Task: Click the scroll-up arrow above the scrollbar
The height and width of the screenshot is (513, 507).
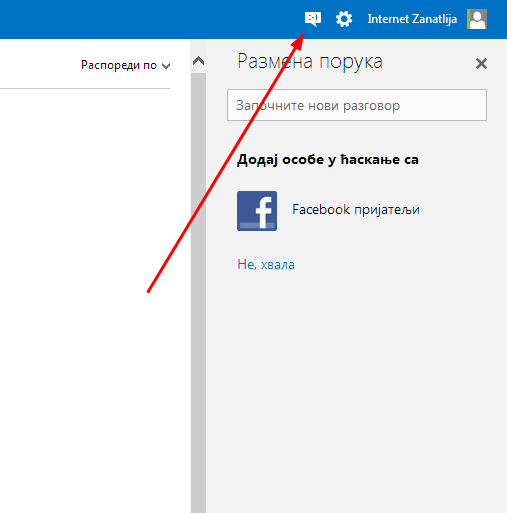Action: point(198,61)
